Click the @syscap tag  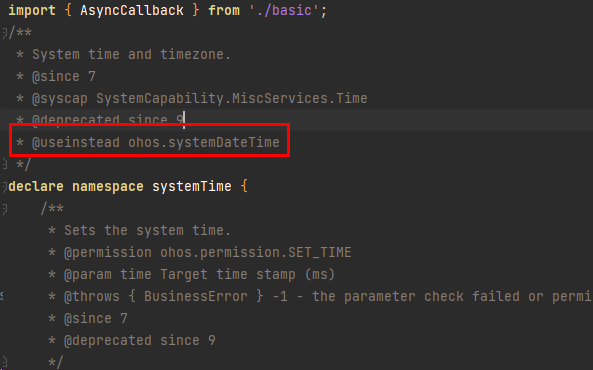tap(60, 98)
